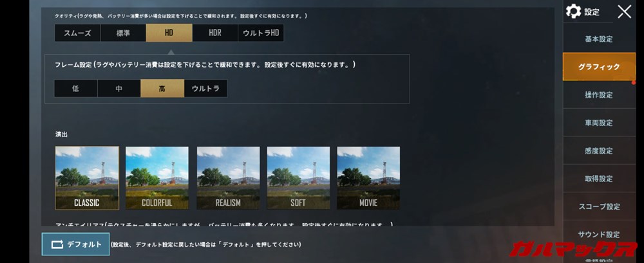This screenshot has width=644, height=263.
Task: Choose HDR quality option
Action: pyautogui.click(x=215, y=33)
